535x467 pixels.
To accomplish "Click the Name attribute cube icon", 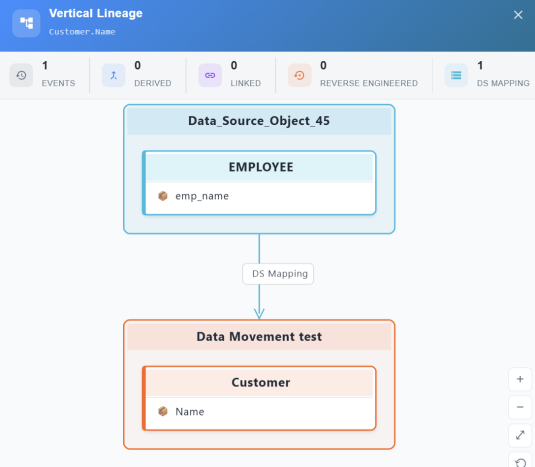I will coord(163,411).
